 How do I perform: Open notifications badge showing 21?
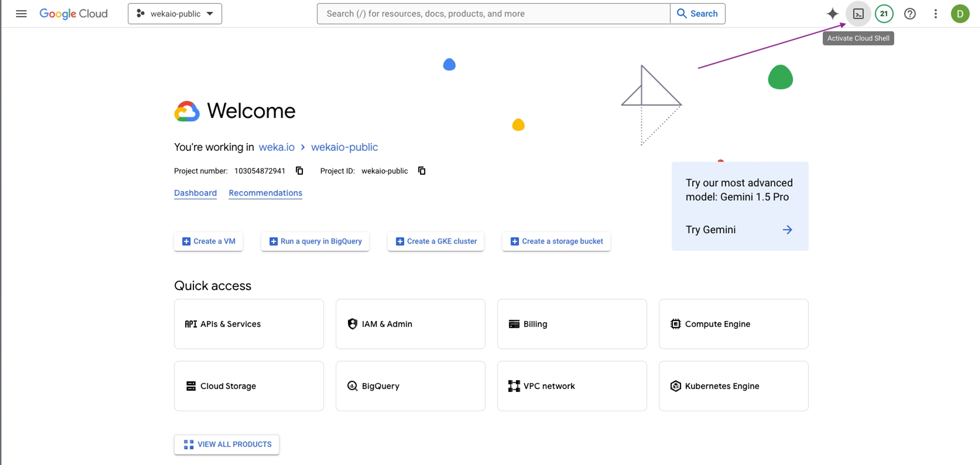[884, 14]
